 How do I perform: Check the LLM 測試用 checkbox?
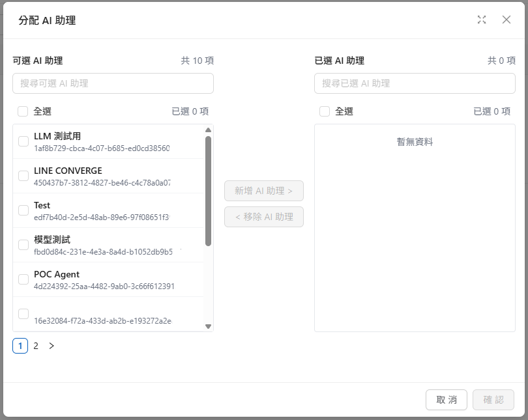tap(23, 141)
